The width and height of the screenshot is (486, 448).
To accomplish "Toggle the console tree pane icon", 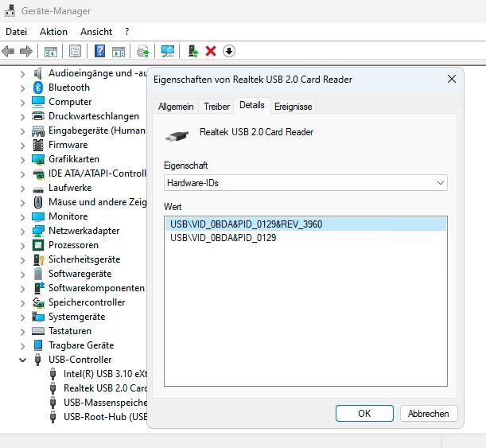I will [x=51, y=52].
